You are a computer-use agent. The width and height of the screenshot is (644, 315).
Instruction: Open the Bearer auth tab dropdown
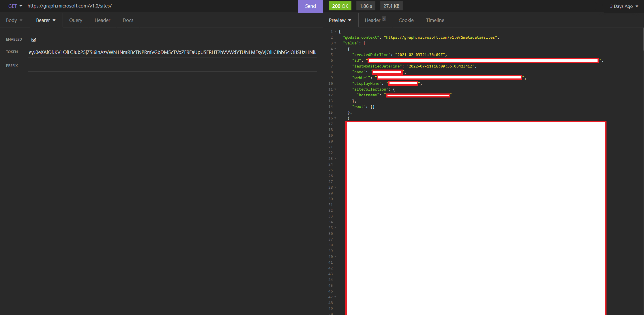pyautogui.click(x=46, y=20)
